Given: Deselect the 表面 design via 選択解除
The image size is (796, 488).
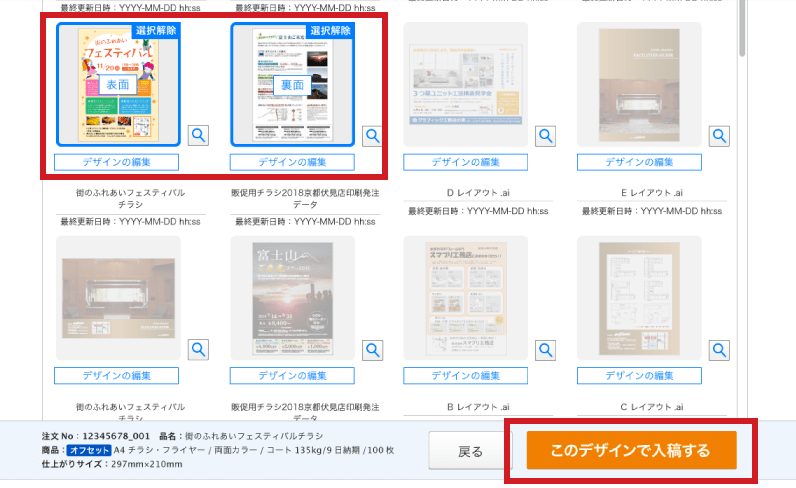Looking at the screenshot, I should pos(156,31).
